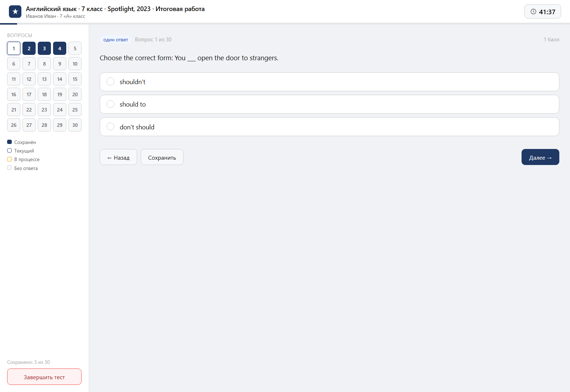Go to question 2 in navigator
The height and width of the screenshot is (392, 570).
coord(29,48)
